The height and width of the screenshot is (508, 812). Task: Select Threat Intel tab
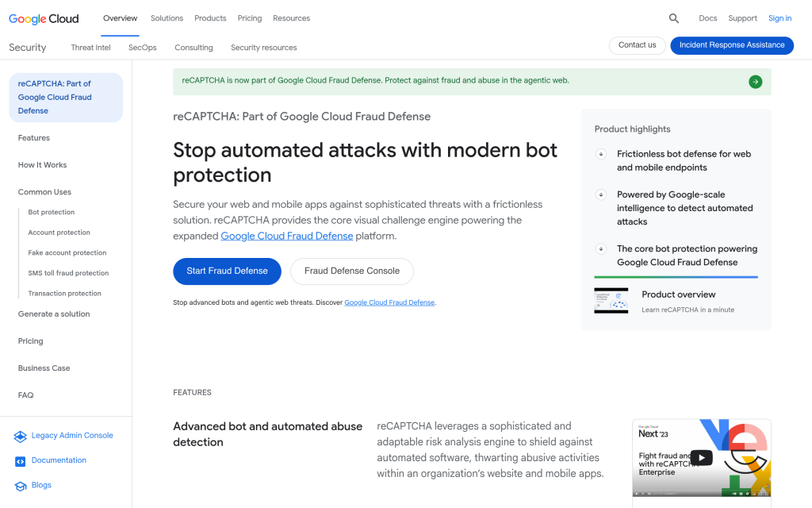[90, 47]
